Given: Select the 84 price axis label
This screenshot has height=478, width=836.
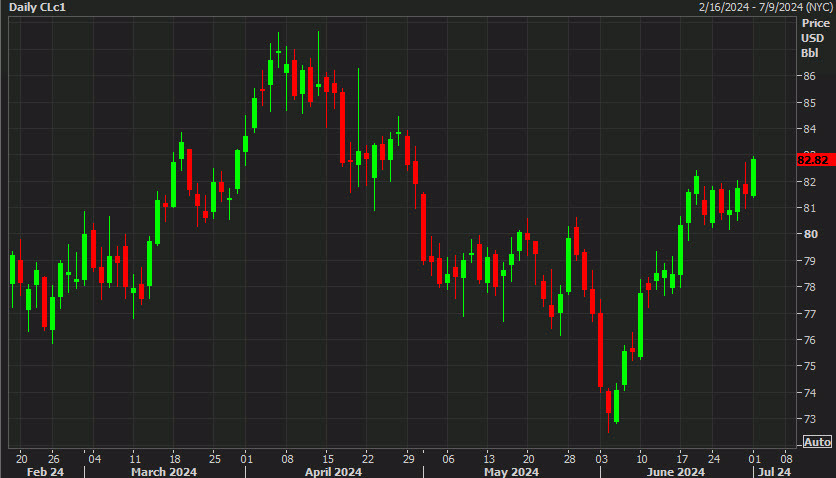Looking at the screenshot, I should click(809, 129).
